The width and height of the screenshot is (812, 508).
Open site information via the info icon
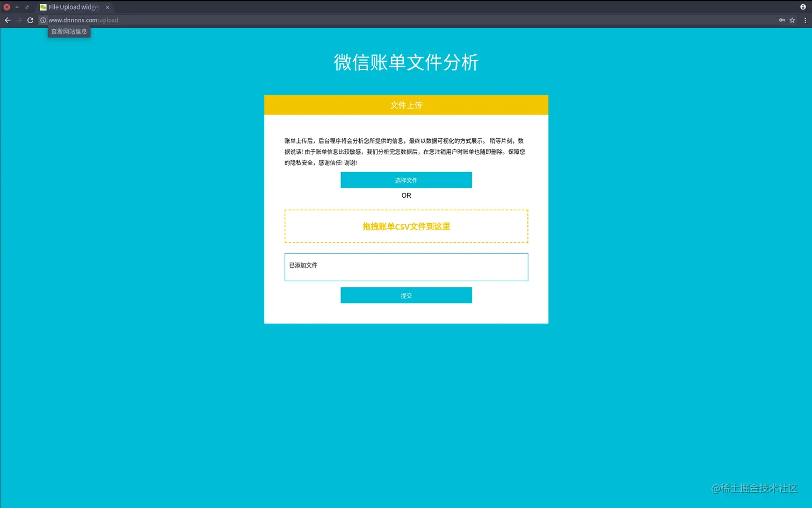click(x=43, y=20)
